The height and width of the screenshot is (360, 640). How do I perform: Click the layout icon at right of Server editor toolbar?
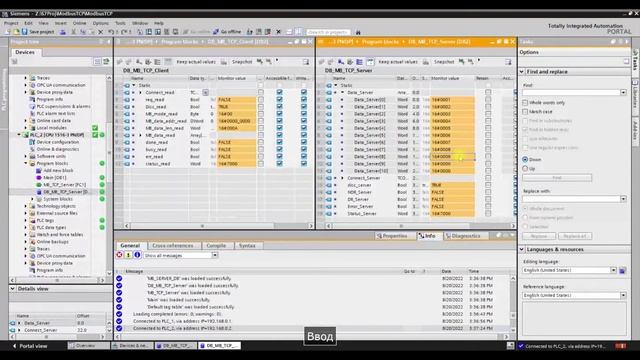point(508,62)
